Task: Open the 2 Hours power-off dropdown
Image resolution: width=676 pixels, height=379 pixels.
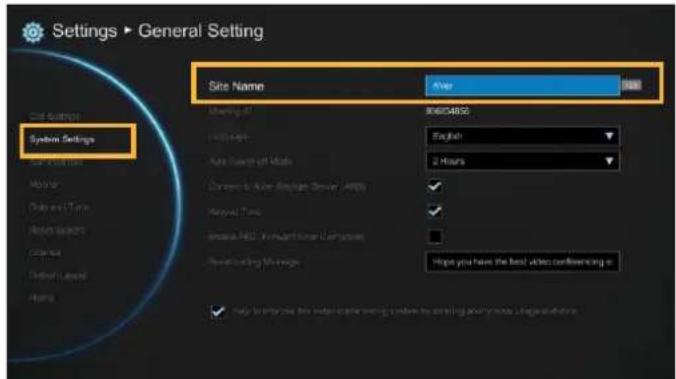Action: 522,161
